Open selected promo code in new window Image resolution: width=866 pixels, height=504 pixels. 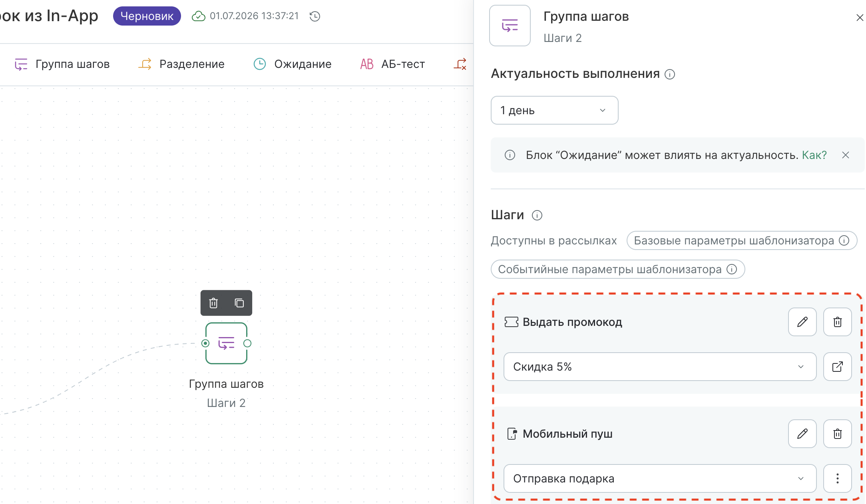[838, 367]
